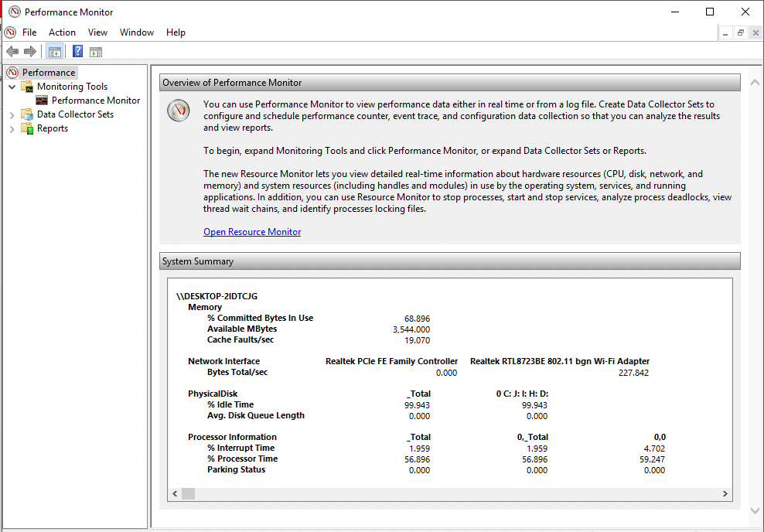Click the right arrow of horizontal scrollbar
The height and width of the screenshot is (532, 764).
click(x=725, y=493)
